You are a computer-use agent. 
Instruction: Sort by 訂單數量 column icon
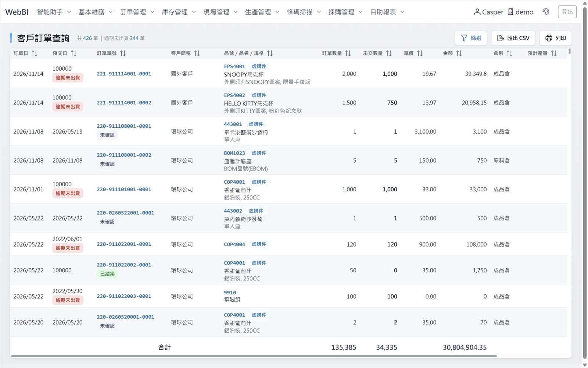[348, 53]
